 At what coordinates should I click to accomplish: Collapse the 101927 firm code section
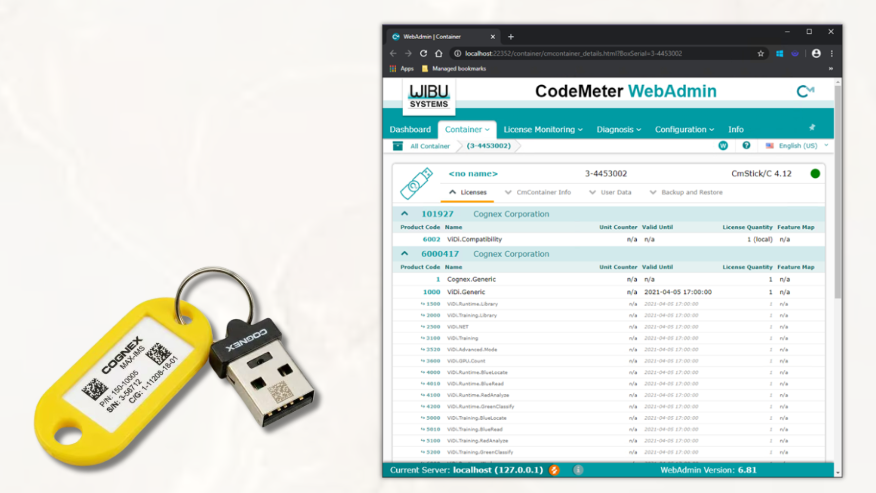(x=404, y=214)
